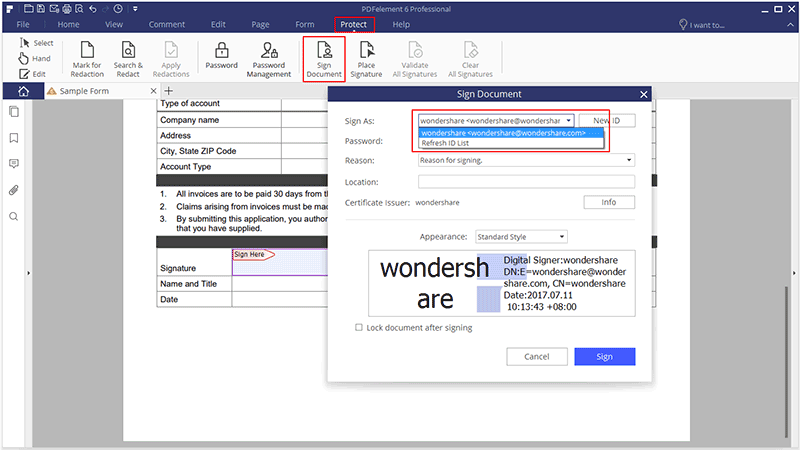Click the Info button for certificate issuer
Screen dimensions: 800x450
point(609,203)
